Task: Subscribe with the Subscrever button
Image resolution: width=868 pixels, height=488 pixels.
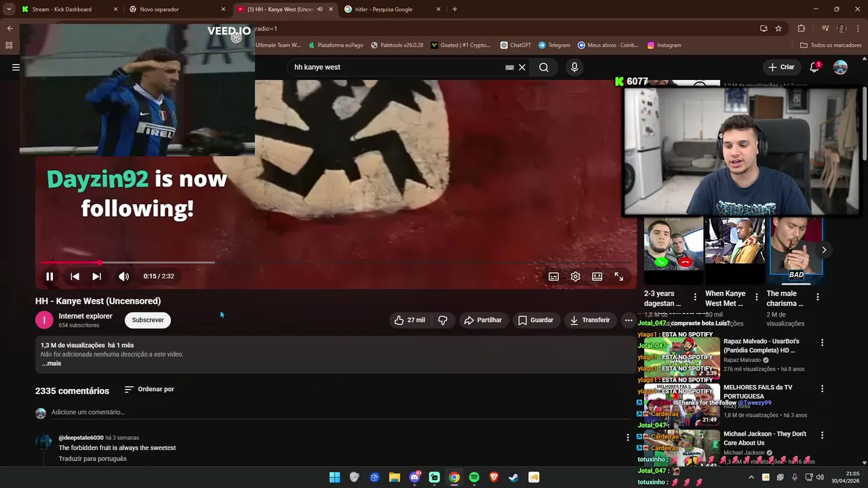Action: tap(148, 320)
